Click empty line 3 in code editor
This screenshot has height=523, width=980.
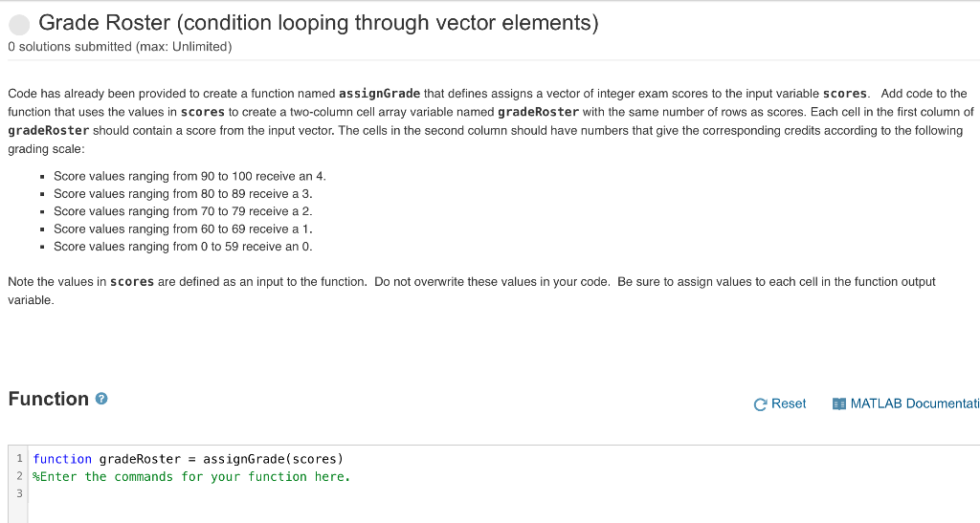pyautogui.click(x=287, y=493)
